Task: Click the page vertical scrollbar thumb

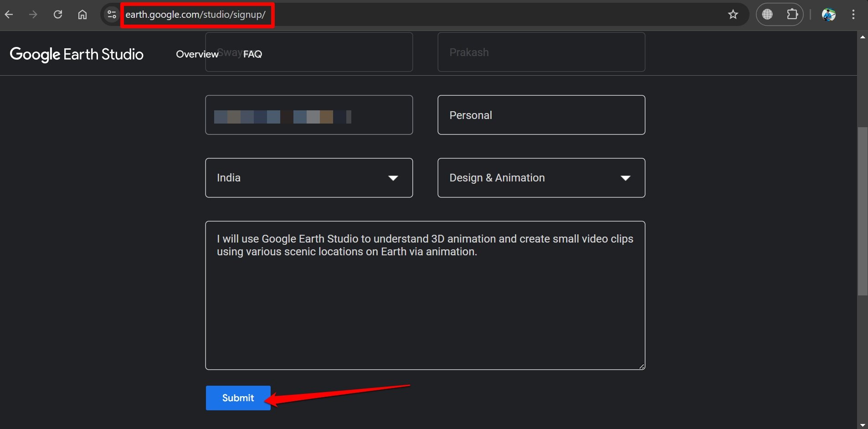Action: (x=863, y=212)
